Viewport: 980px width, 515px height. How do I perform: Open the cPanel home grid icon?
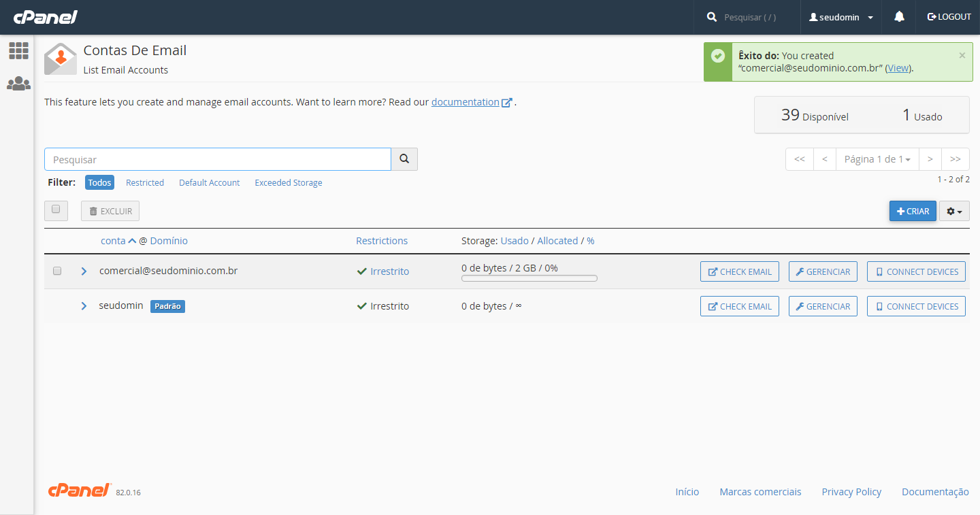click(18, 50)
